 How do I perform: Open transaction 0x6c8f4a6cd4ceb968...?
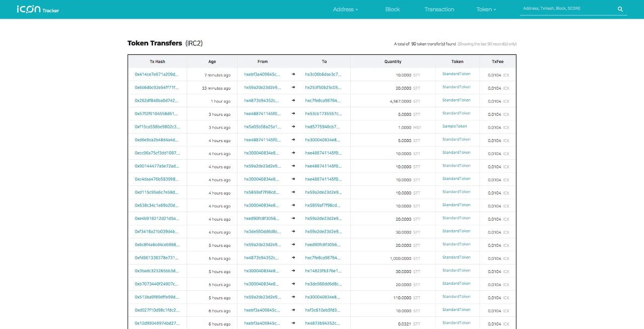(156, 245)
